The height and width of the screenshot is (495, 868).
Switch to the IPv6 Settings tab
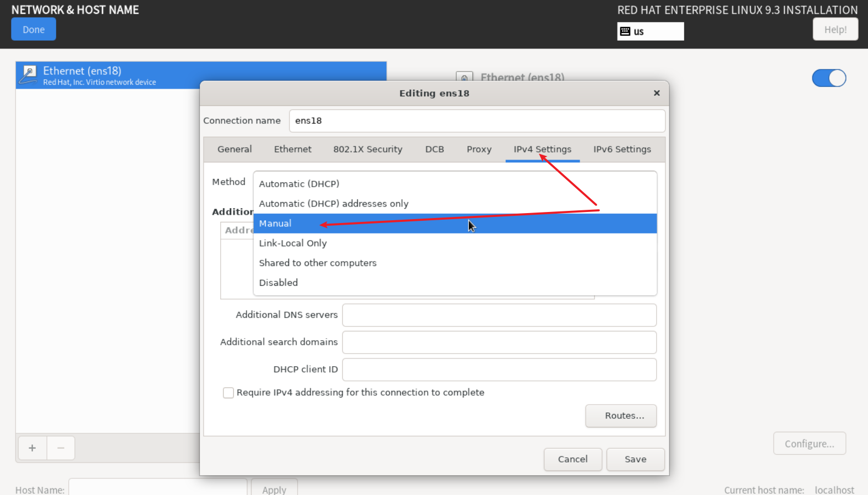point(621,149)
